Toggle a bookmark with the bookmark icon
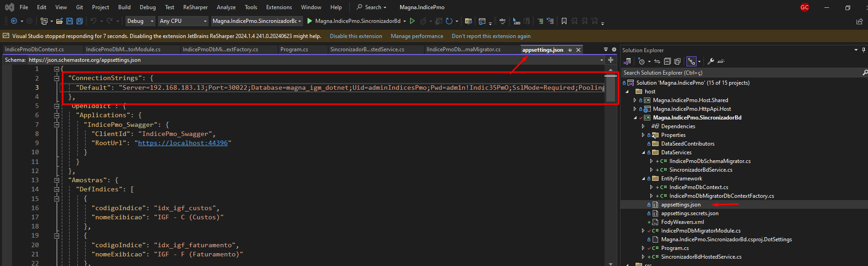Viewport: 868px width, 266px height. [x=564, y=21]
